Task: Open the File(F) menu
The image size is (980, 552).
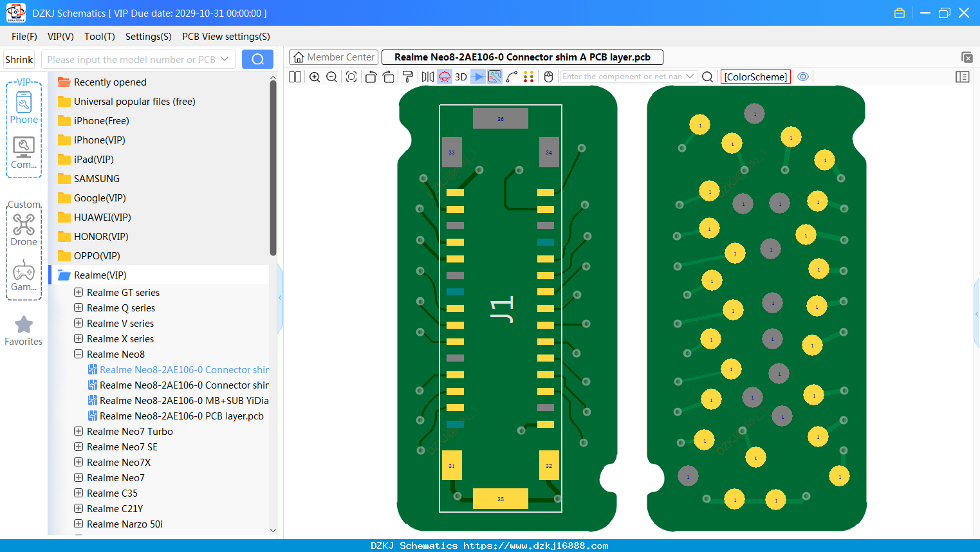Action: click(x=24, y=36)
